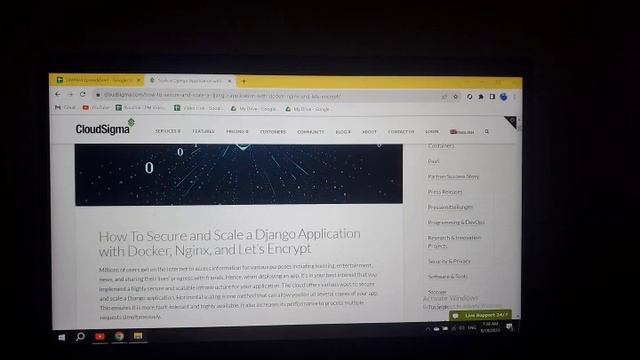The width and height of the screenshot is (640, 360).
Task: Open the Chrome profile avatar
Action: point(504,97)
